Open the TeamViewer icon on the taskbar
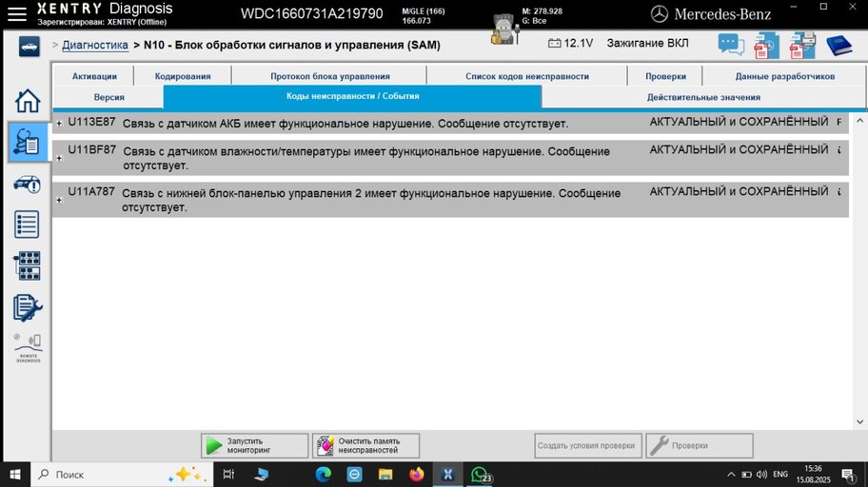 tap(354, 475)
